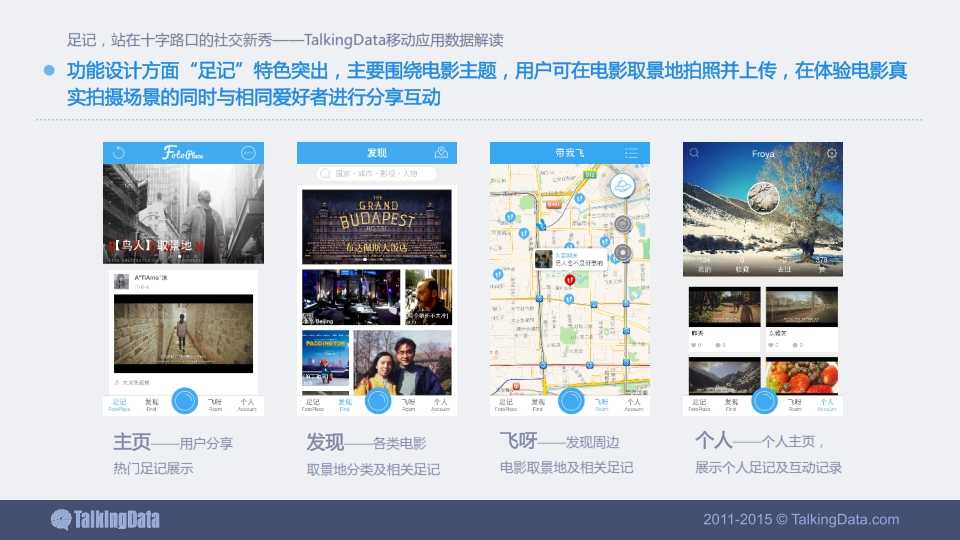
Task: Open list menu icon in 带我飞 header
Action: click(631, 152)
